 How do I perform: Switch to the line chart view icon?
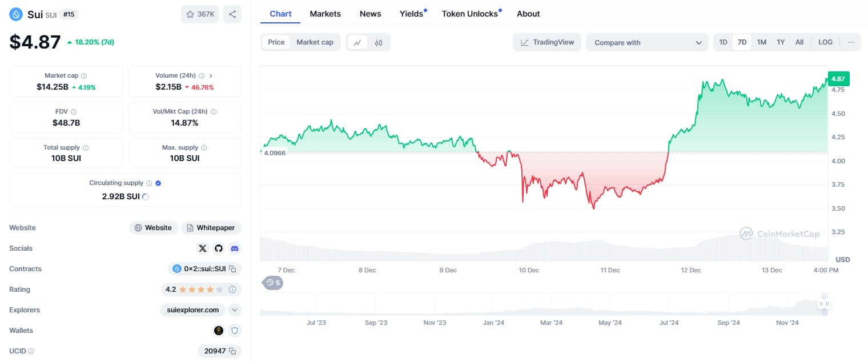point(357,42)
